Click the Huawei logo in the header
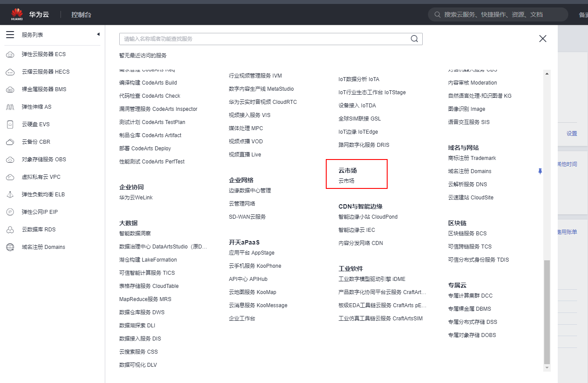588x383 pixels. click(x=17, y=14)
